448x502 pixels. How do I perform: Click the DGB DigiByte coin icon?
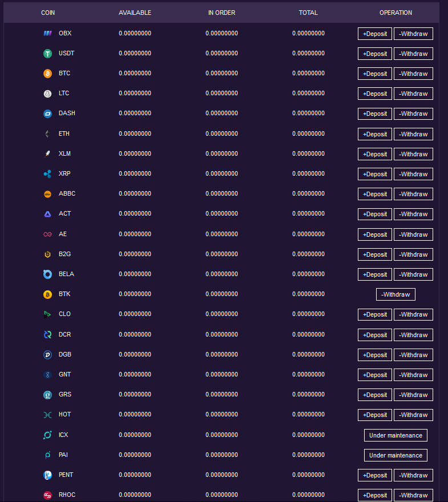(48, 354)
